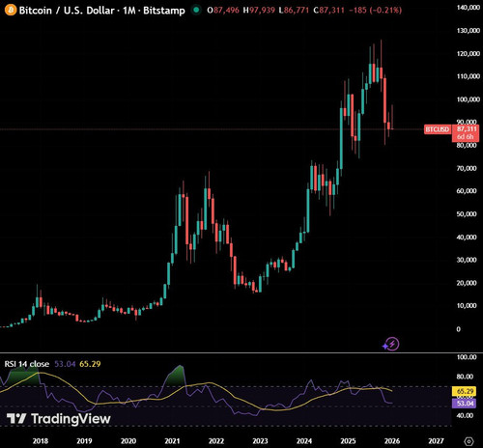483x448 pixels.
Task: Click the 2021 time axis label
Action: 172,441
